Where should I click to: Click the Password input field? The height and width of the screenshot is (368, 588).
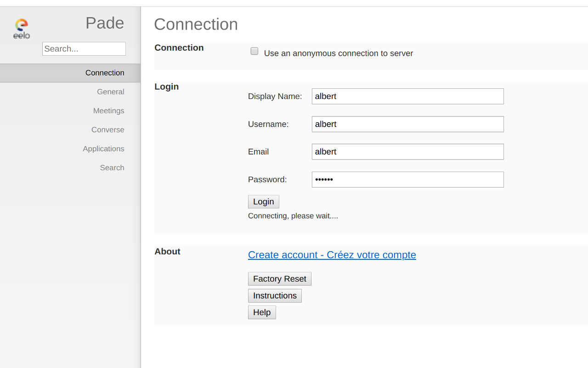(x=407, y=179)
